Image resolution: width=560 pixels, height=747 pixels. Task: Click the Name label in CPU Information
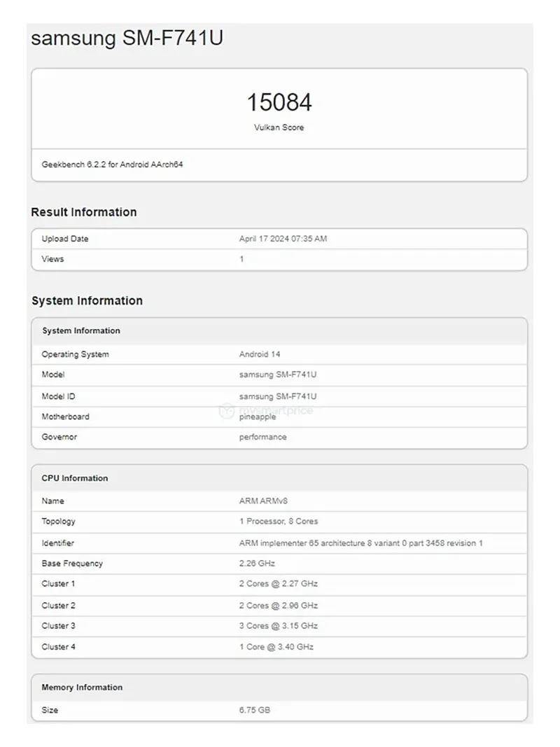[x=52, y=501]
